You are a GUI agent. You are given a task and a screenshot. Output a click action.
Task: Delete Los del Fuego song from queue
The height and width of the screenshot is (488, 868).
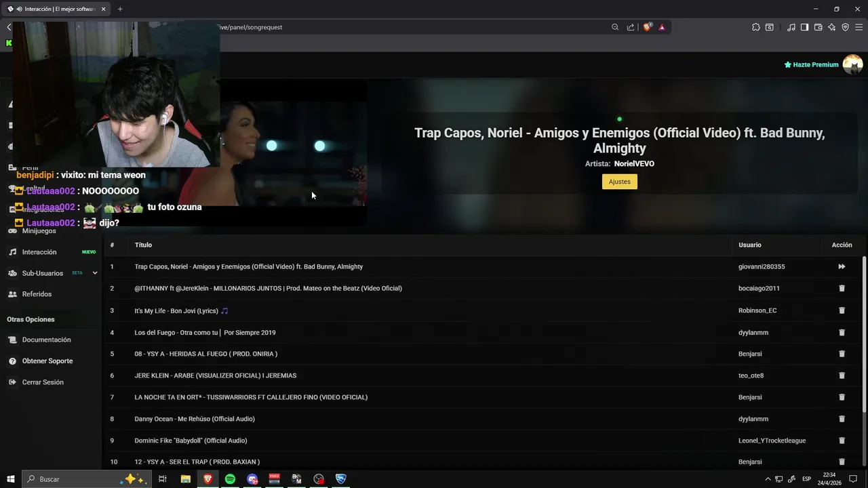pos(842,332)
